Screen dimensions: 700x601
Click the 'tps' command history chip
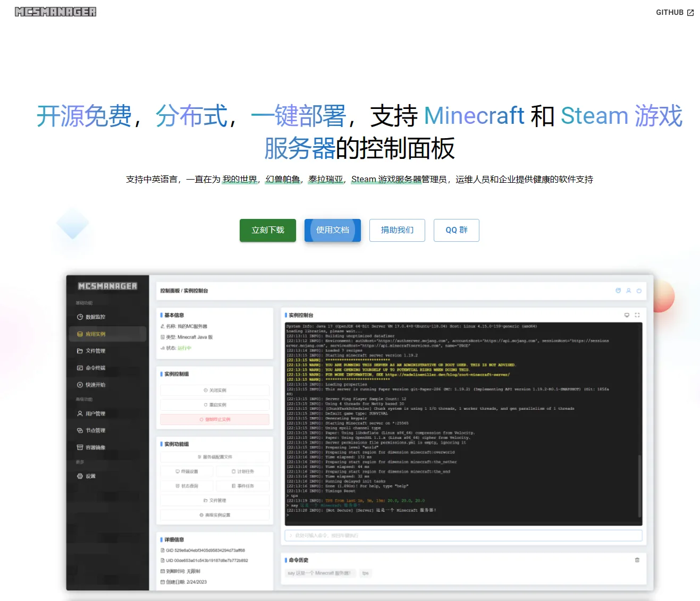pos(366,573)
